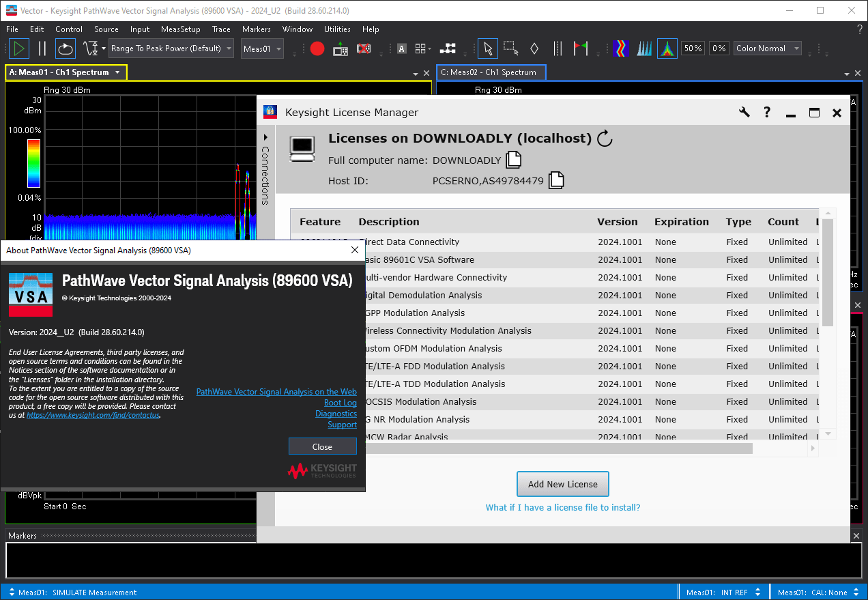Refresh licenses using the circular refresh icon
868x600 pixels.
point(604,138)
